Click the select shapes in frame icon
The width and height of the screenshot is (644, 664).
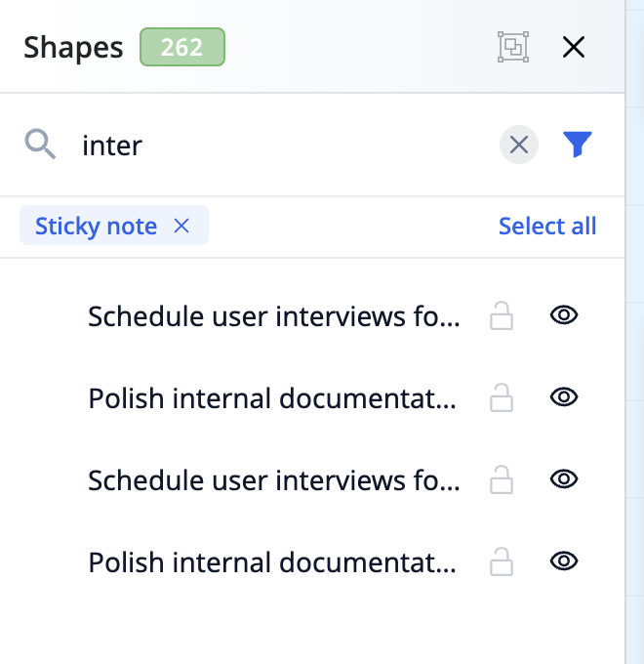513,47
